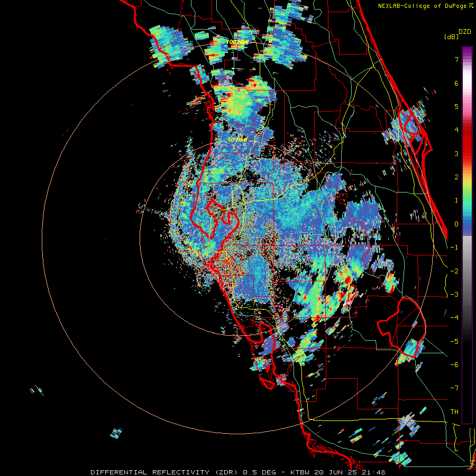Click the scale value -7
The width and height of the screenshot is (476, 476).
point(454,388)
